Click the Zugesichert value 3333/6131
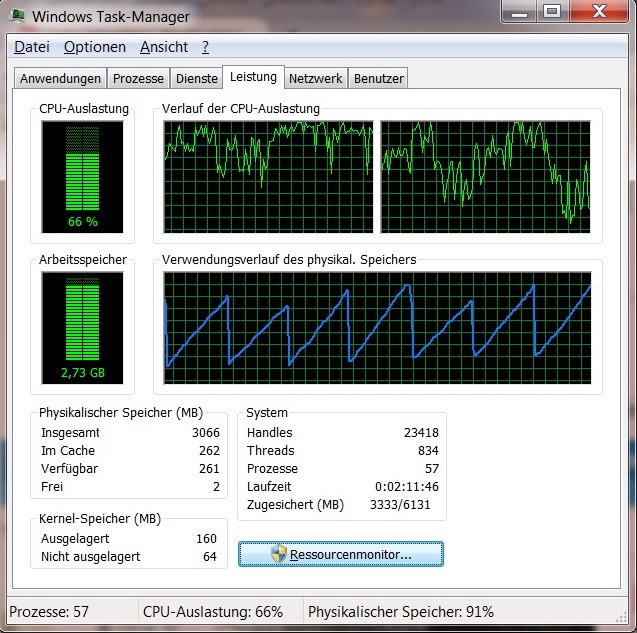The height and width of the screenshot is (633, 637). point(400,505)
